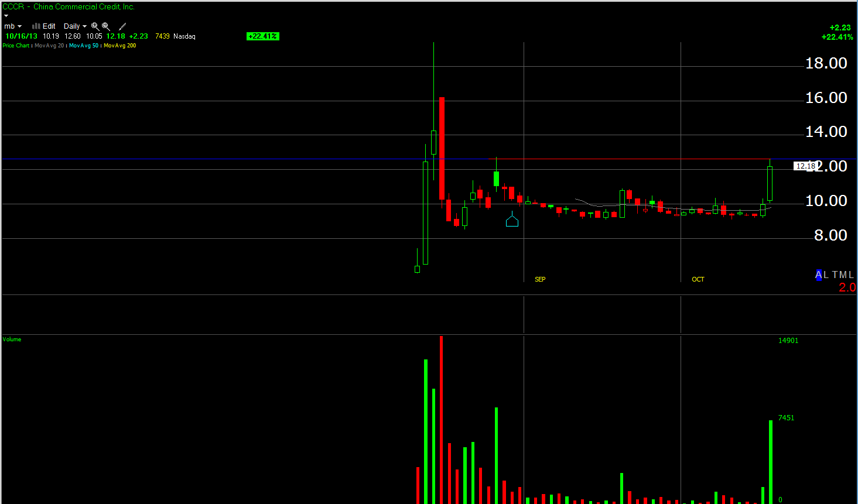Image resolution: width=858 pixels, height=504 pixels.
Task: Select the L scale option
Action: (x=826, y=275)
